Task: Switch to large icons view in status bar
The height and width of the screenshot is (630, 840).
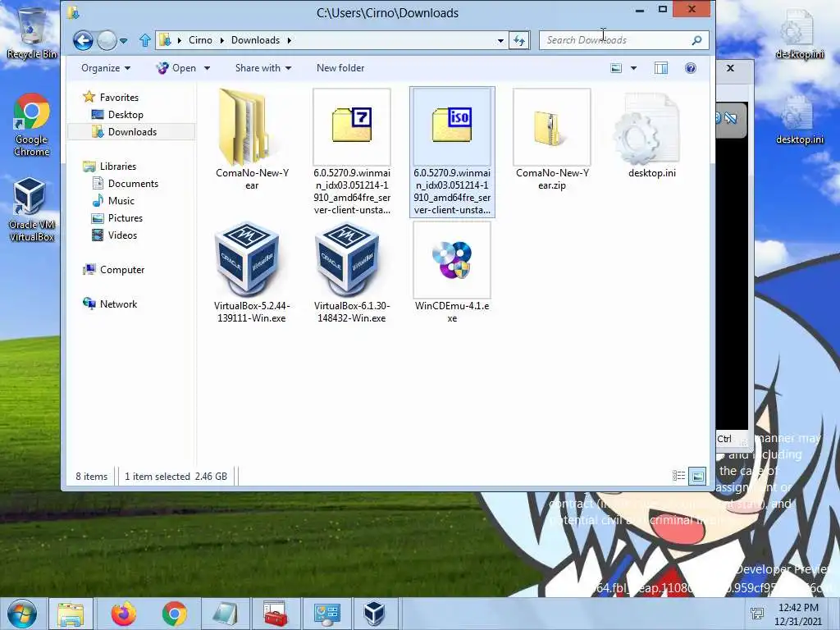Action: [697, 476]
